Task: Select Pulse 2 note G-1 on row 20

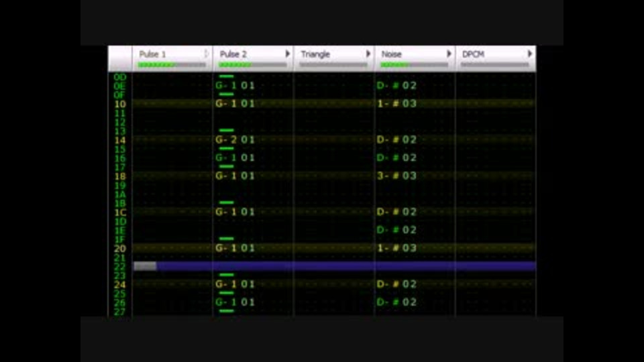Action: tap(235, 248)
